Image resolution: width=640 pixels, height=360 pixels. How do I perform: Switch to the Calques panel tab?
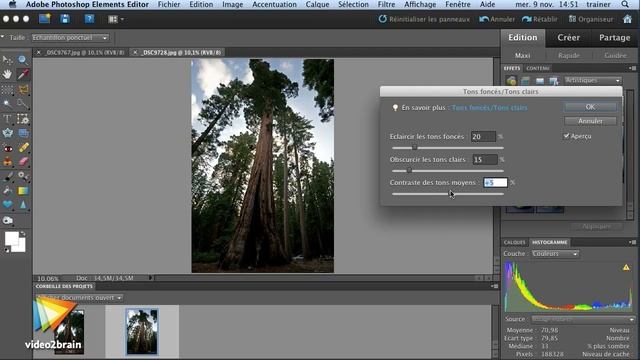pos(514,242)
